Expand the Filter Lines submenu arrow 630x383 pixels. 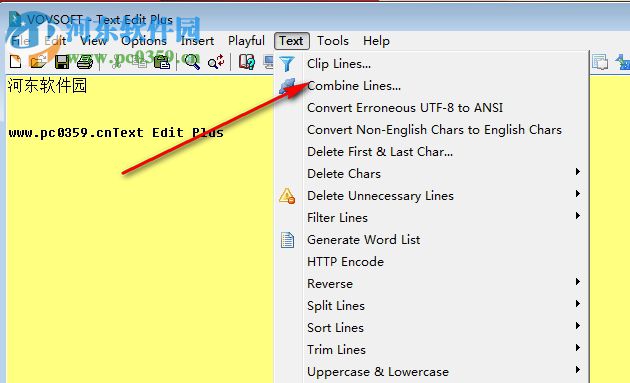(577, 216)
